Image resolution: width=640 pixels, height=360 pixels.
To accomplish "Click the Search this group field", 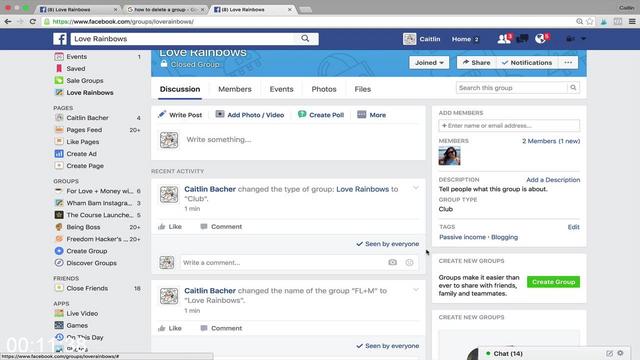I will click(512, 88).
